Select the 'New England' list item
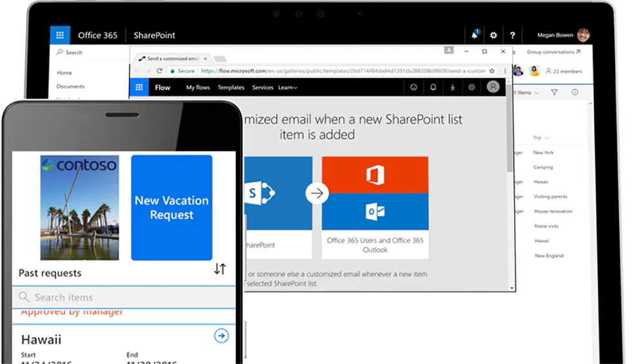 549,256
